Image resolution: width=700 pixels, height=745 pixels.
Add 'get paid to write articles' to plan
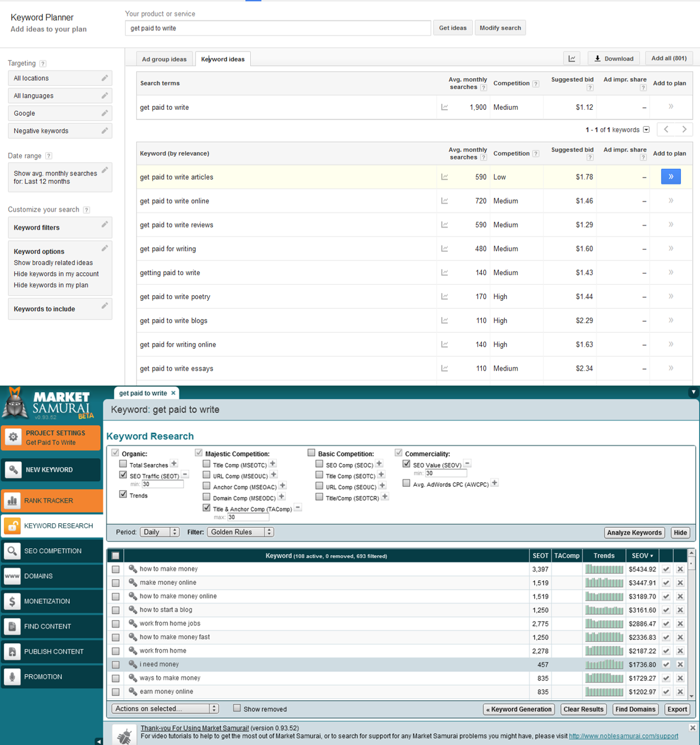coord(671,177)
